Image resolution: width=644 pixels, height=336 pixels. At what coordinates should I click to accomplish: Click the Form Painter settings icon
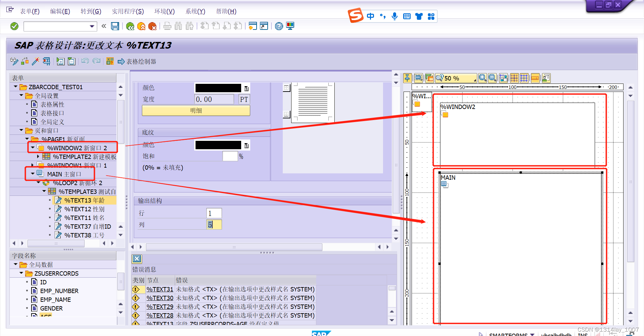(546, 78)
